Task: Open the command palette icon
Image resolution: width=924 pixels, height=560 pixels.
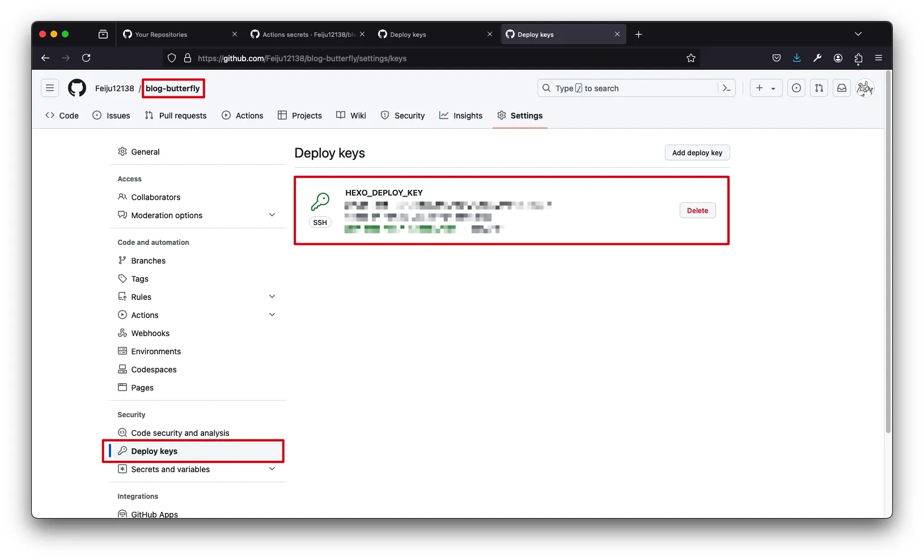Action: pyautogui.click(x=726, y=88)
